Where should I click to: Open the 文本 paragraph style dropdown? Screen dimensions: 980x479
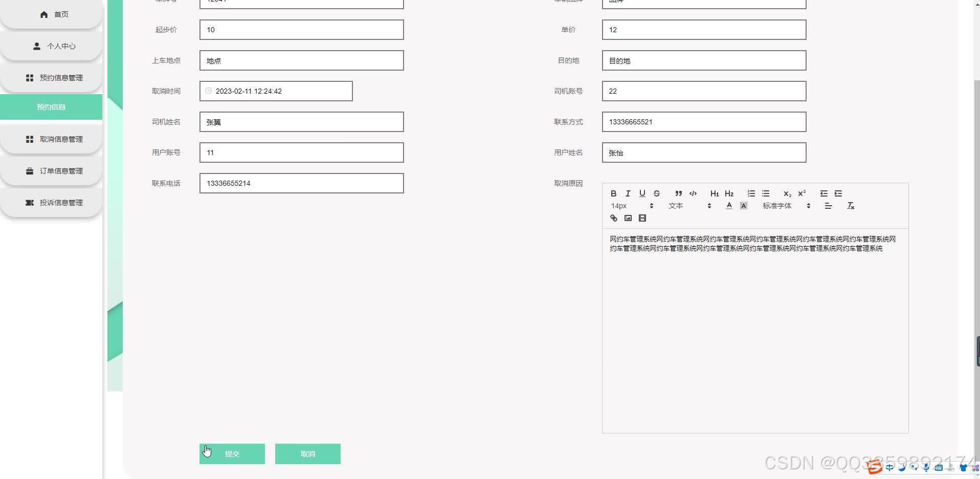point(689,206)
